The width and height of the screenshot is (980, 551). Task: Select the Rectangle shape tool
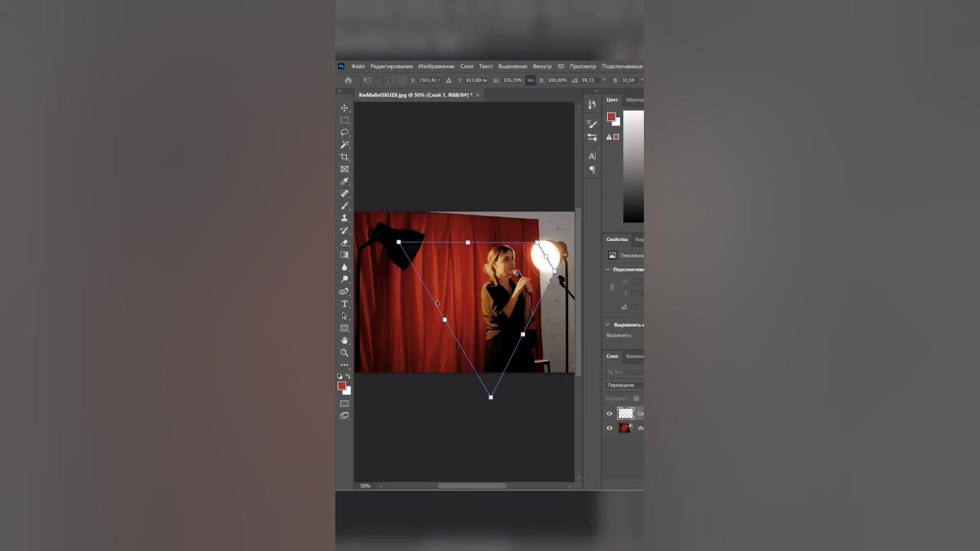pos(345,328)
